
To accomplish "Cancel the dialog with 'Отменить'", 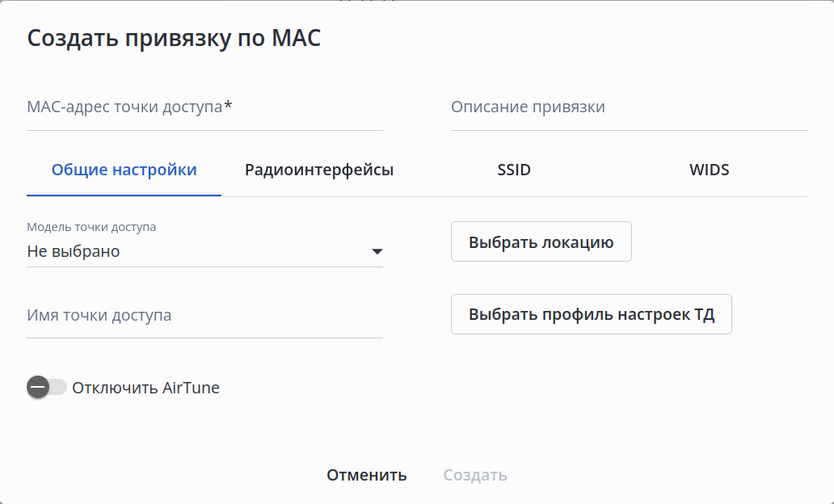I will click(x=366, y=475).
